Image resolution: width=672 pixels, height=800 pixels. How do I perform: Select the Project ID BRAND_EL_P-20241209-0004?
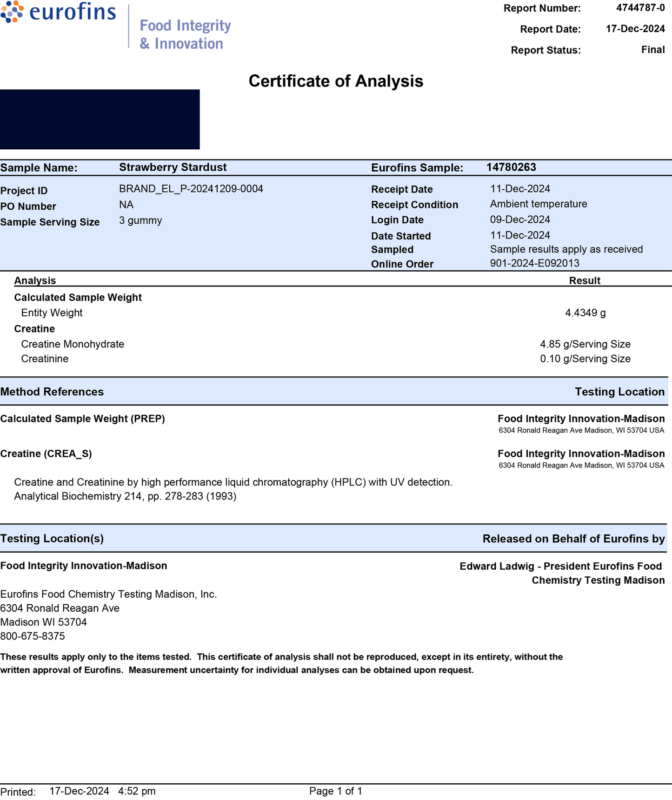click(x=191, y=189)
